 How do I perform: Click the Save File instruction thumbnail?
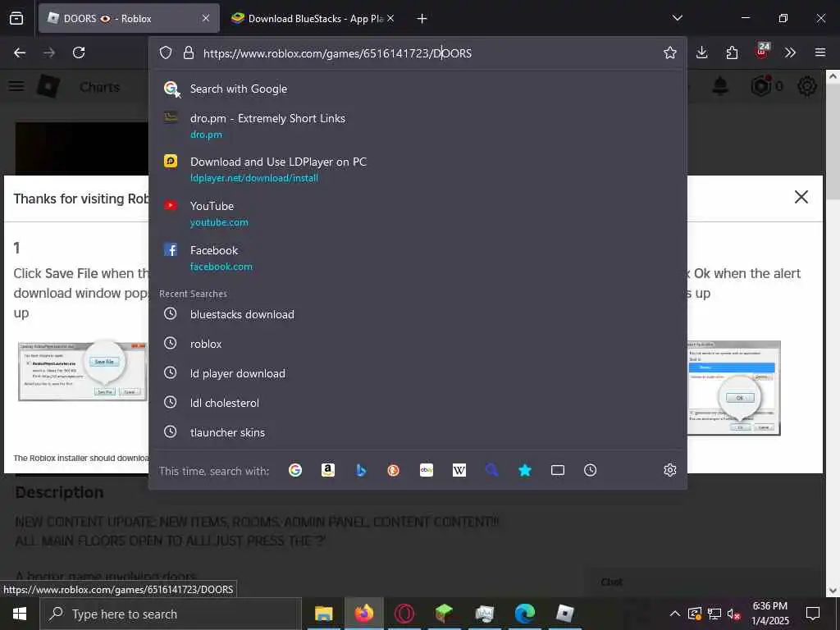[x=83, y=372]
